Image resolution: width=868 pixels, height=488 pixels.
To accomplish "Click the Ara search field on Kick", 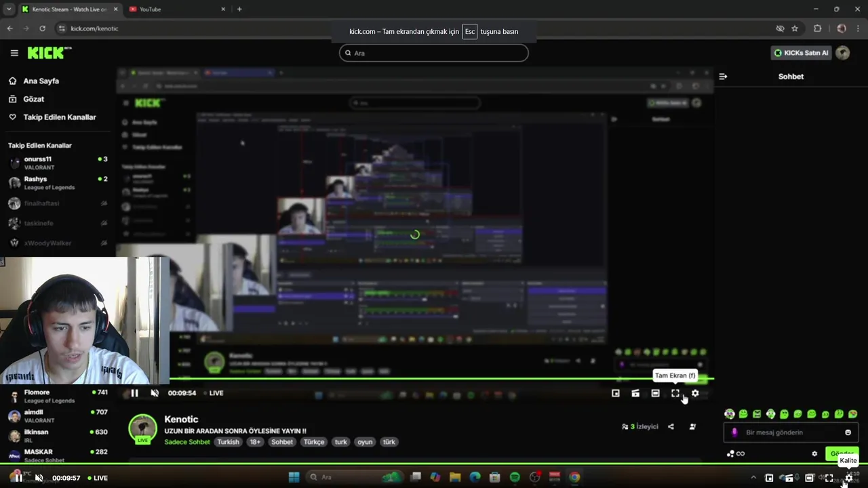I will click(434, 53).
